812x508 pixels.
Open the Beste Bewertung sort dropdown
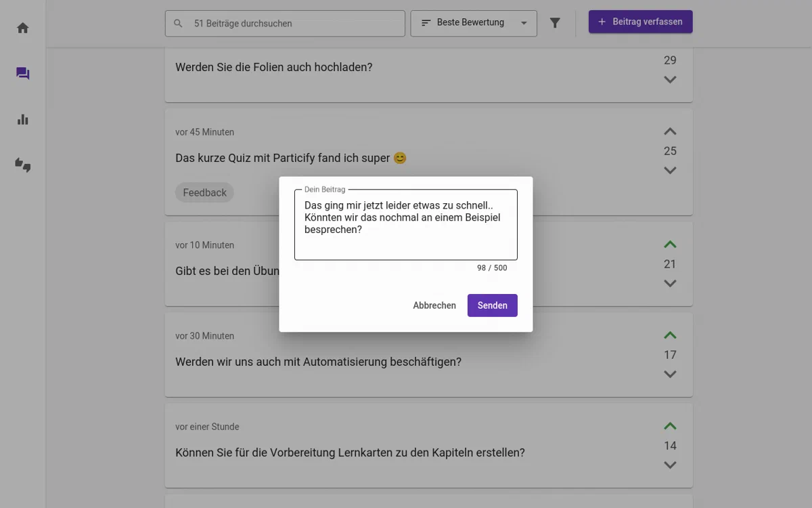(x=474, y=23)
